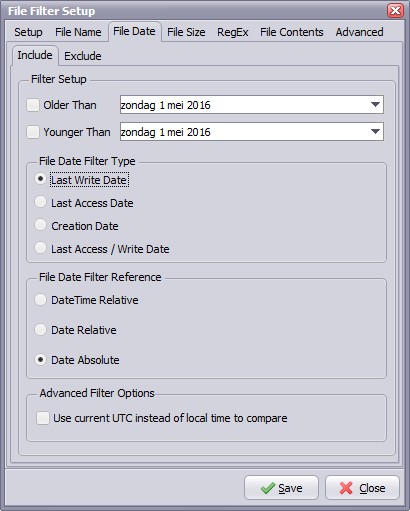The image size is (410, 511).
Task: Switch to the RegEx tab
Action: tap(233, 32)
